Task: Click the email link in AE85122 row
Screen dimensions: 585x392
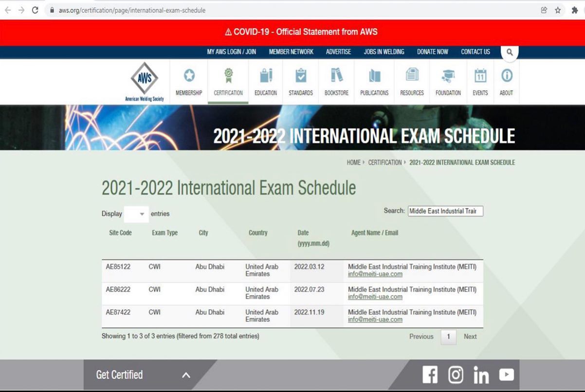Action: point(375,274)
